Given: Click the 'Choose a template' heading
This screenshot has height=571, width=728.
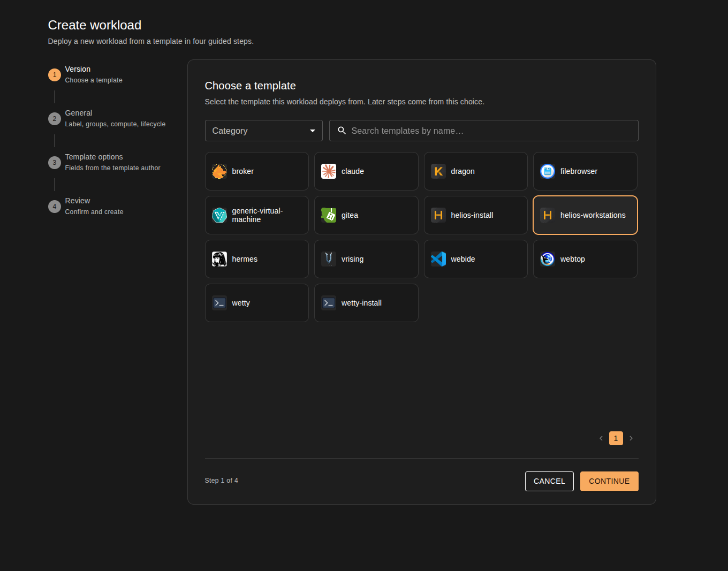Looking at the screenshot, I should click(251, 86).
